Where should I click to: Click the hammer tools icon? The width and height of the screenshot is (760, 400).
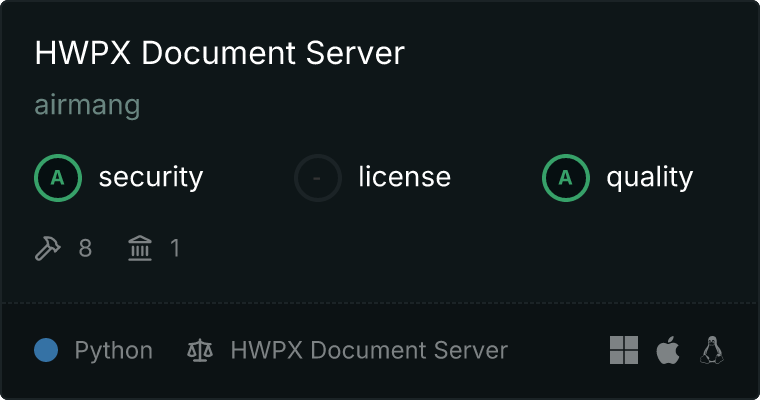(48, 248)
